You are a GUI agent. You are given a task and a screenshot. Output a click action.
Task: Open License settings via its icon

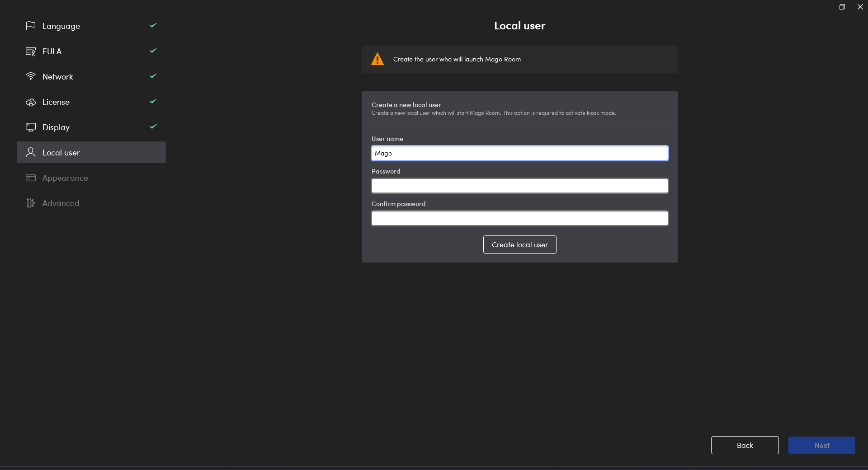tap(30, 102)
